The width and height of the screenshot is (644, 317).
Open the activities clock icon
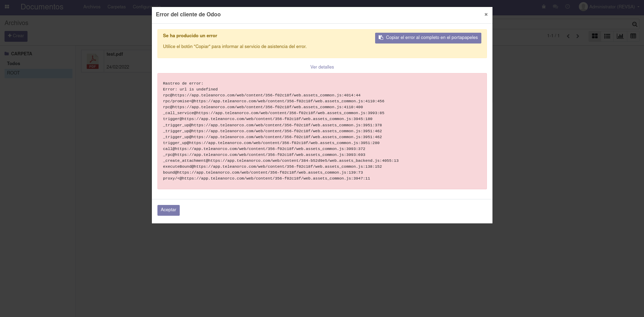click(567, 7)
